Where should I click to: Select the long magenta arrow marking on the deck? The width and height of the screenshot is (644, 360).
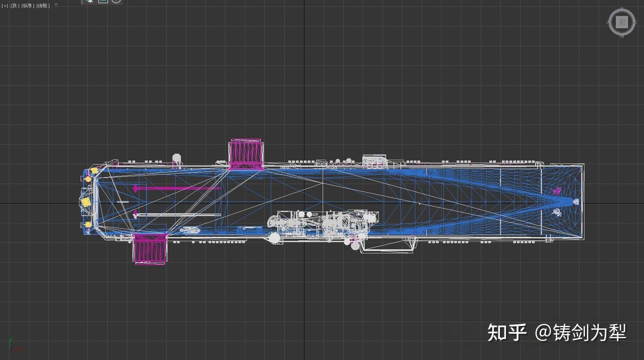pos(177,189)
